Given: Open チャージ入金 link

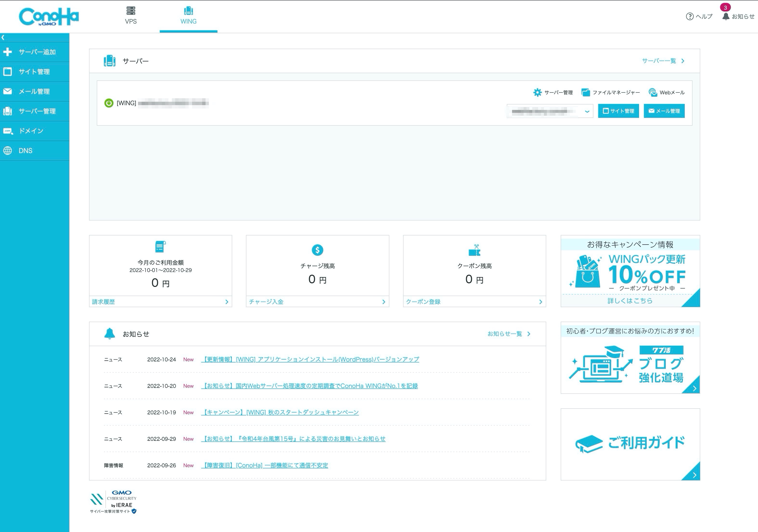Looking at the screenshot, I should point(266,301).
